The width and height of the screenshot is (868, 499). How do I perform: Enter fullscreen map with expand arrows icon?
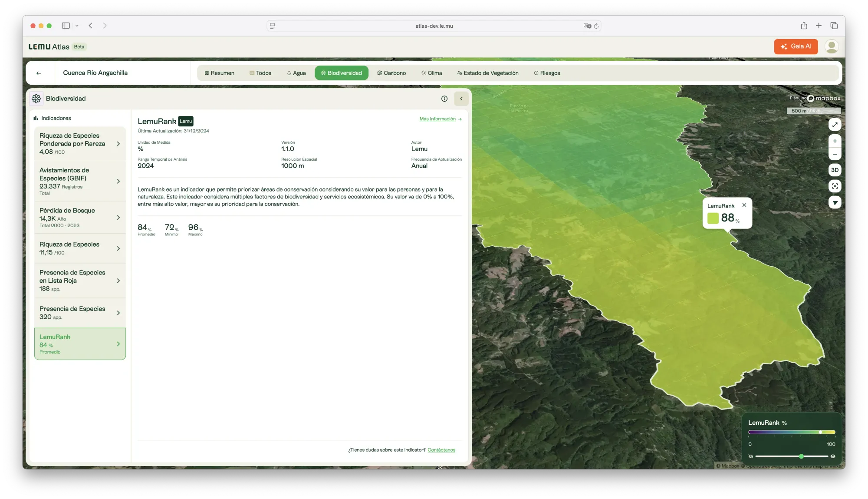(835, 125)
